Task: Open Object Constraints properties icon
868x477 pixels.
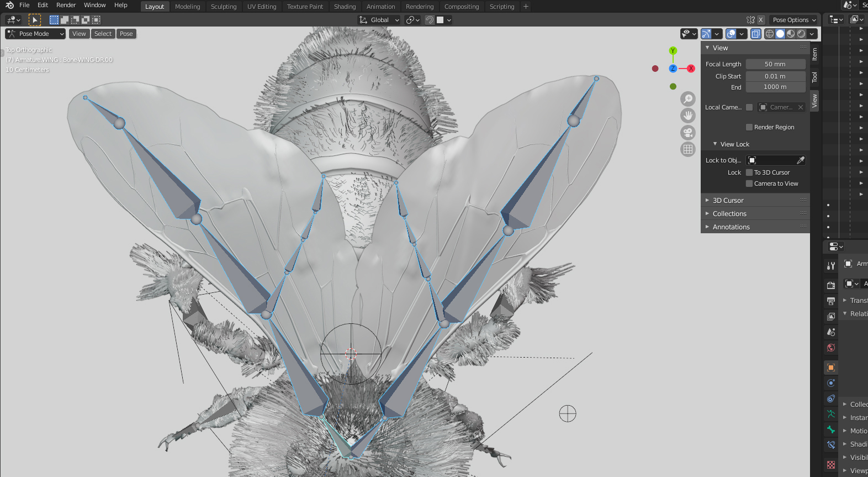Action: [x=831, y=399]
